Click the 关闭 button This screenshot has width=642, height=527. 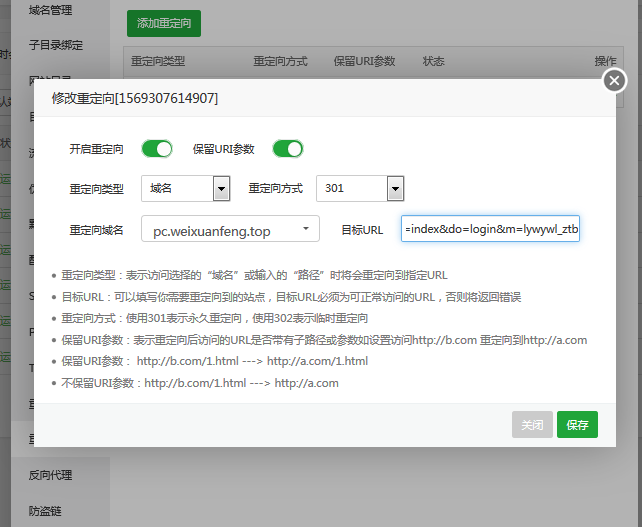click(x=532, y=425)
